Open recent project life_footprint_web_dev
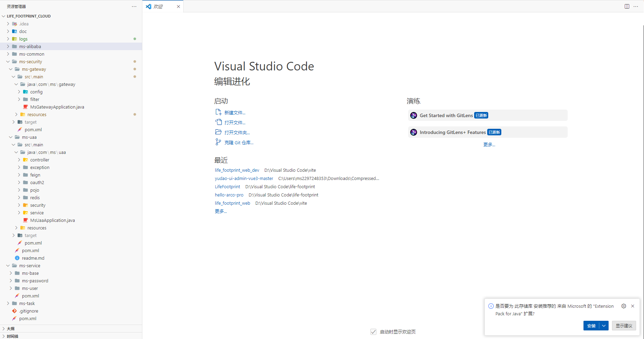Screen dimensions: 644x339 (x=237, y=170)
